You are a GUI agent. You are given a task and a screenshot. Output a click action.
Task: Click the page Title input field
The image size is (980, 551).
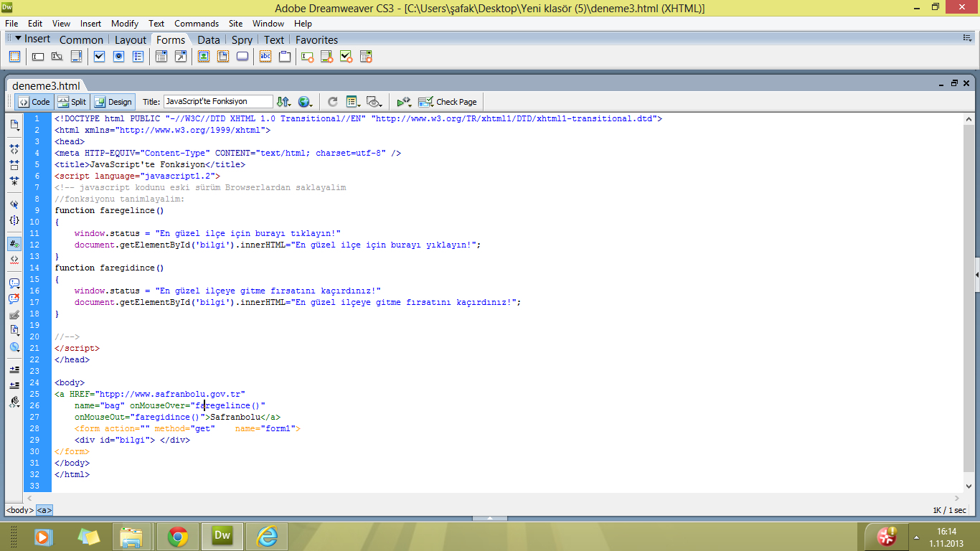(x=218, y=102)
